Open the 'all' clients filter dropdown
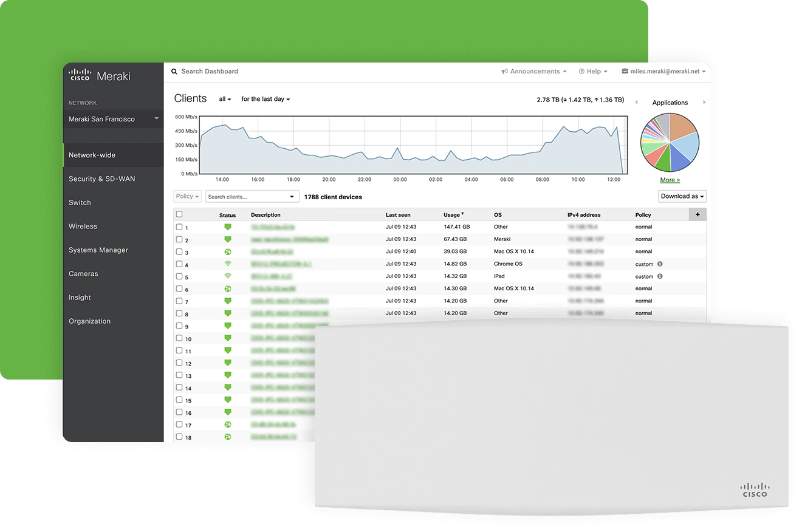This screenshot has width=802, height=532. [x=225, y=99]
